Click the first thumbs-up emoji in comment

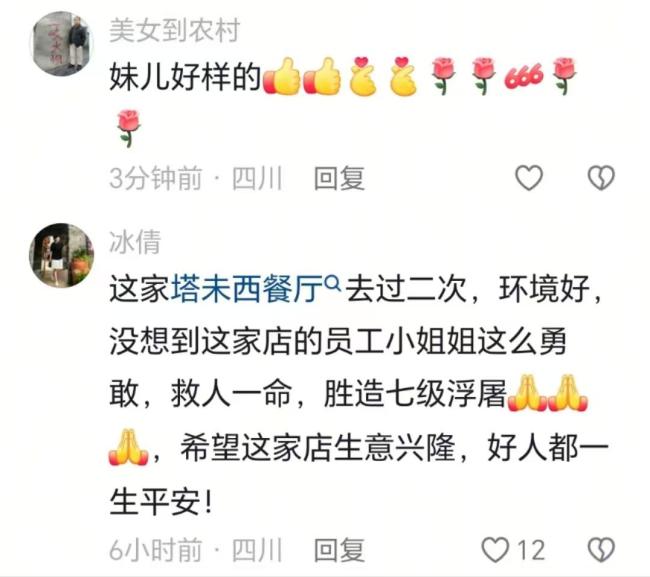coord(282,77)
